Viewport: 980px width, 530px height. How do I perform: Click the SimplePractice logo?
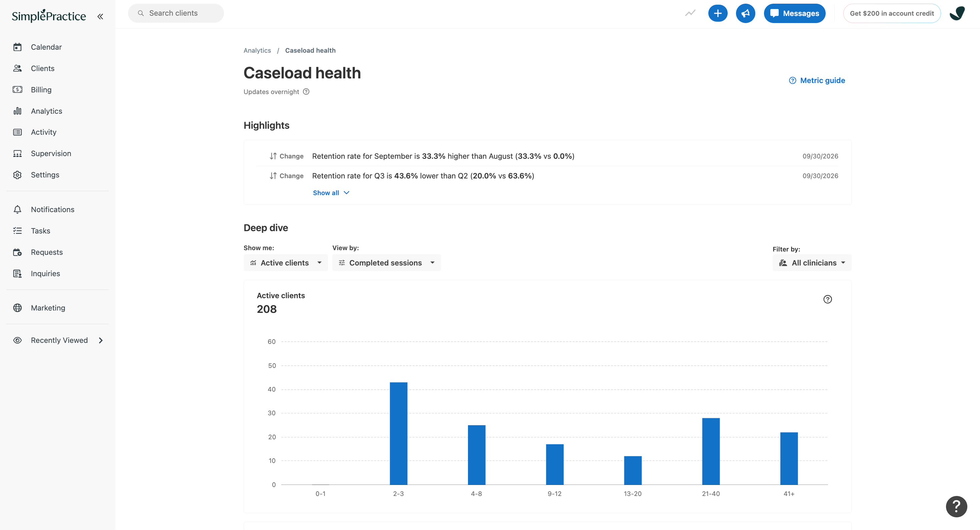pyautogui.click(x=49, y=16)
